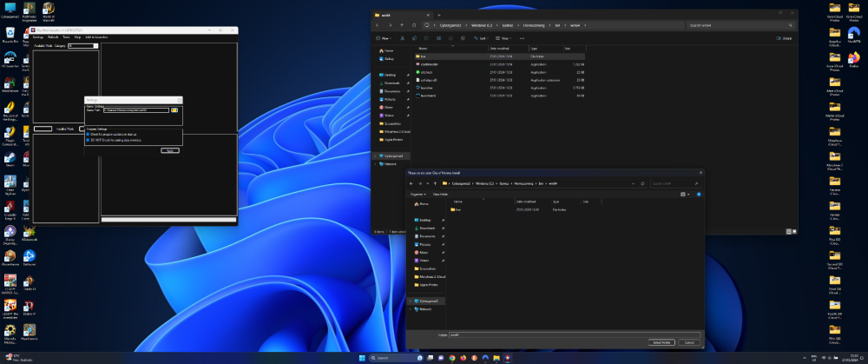Open the Settings menu in mod installer
Viewport: 868px width, 364px height.
tap(38, 37)
